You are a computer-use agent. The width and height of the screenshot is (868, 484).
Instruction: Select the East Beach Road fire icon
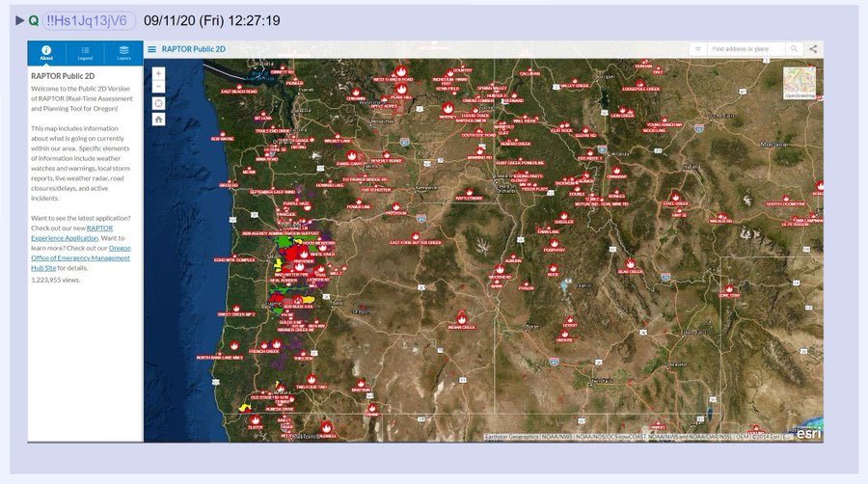238,86
